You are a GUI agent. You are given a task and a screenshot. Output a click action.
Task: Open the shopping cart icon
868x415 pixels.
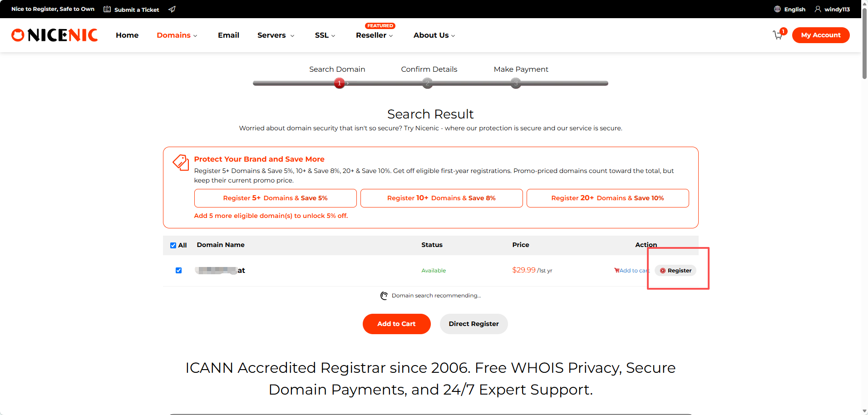click(x=778, y=35)
